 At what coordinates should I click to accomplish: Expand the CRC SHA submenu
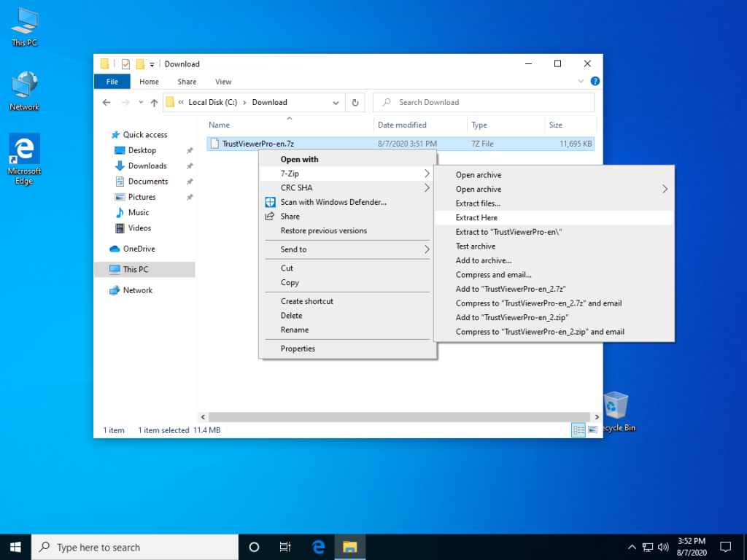tap(347, 187)
